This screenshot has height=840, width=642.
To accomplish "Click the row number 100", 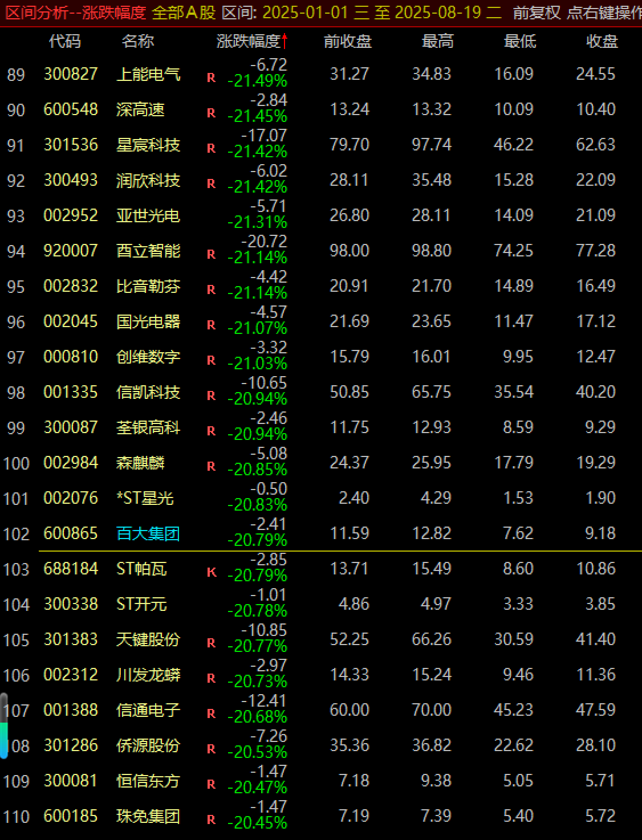I will (x=16, y=463).
